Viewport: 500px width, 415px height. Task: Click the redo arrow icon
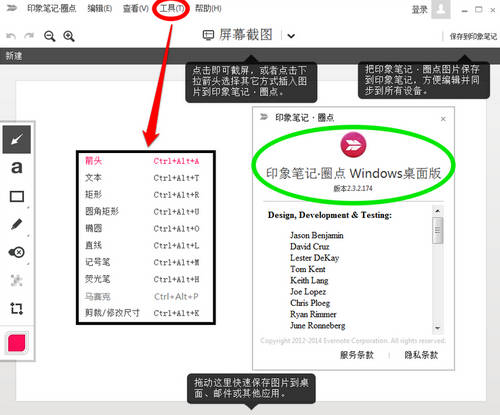click(29, 36)
